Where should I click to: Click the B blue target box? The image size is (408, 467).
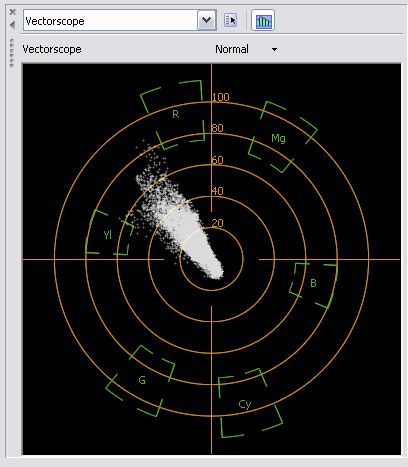coord(314,285)
